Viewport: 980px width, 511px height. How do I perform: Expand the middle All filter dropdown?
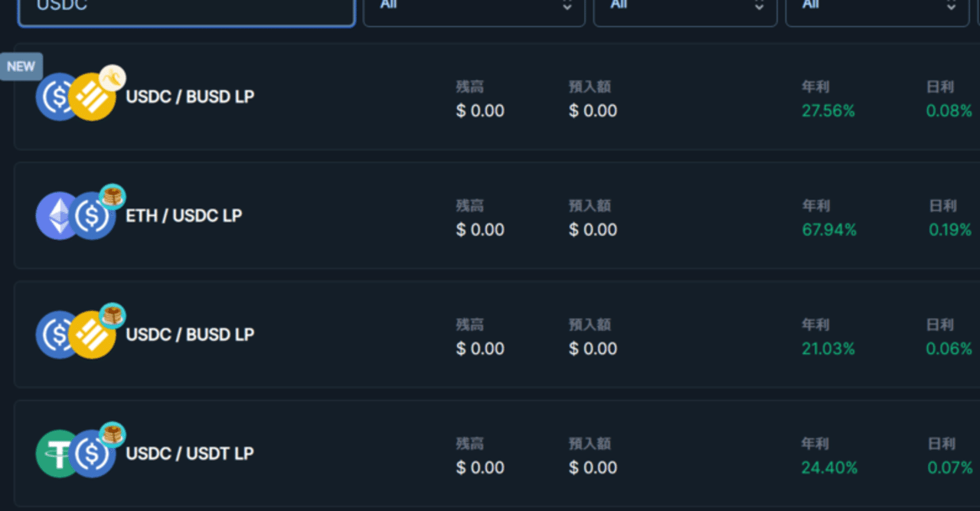pyautogui.click(x=684, y=9)
